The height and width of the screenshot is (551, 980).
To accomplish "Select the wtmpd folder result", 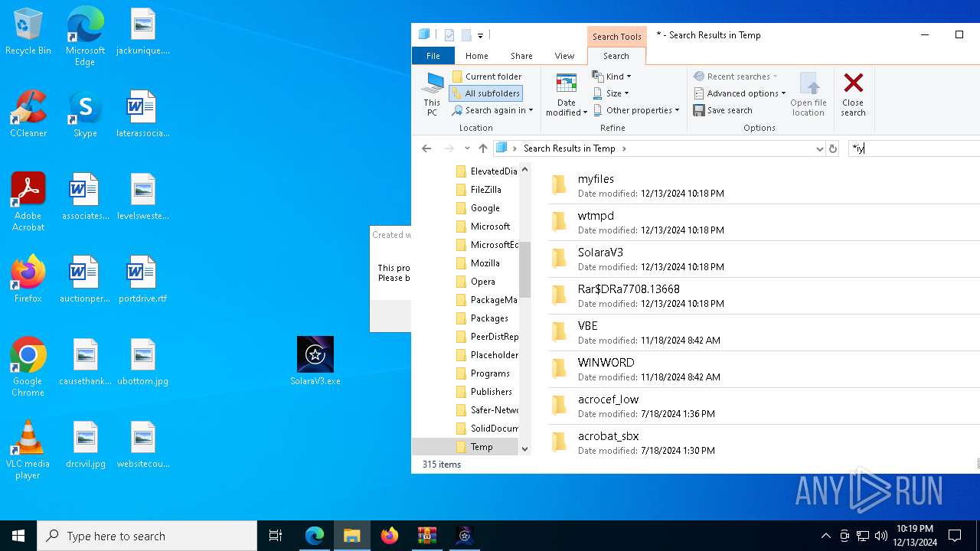I will point(763,222).
